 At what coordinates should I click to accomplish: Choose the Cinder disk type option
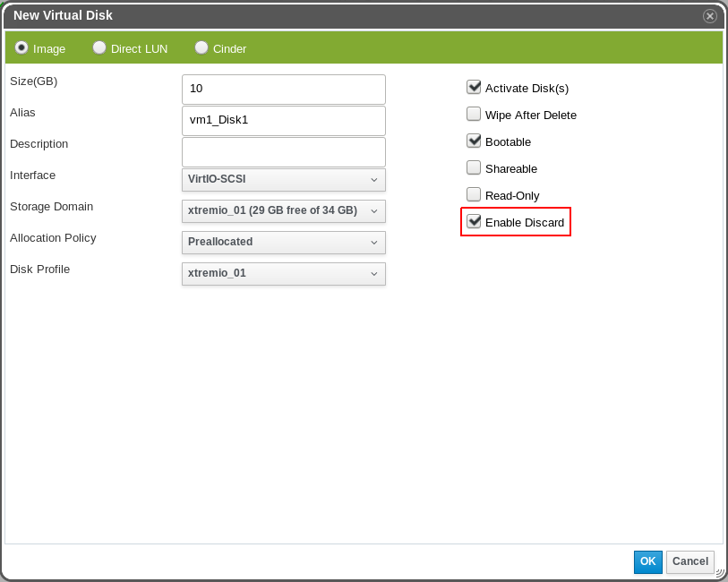(201, 47)
